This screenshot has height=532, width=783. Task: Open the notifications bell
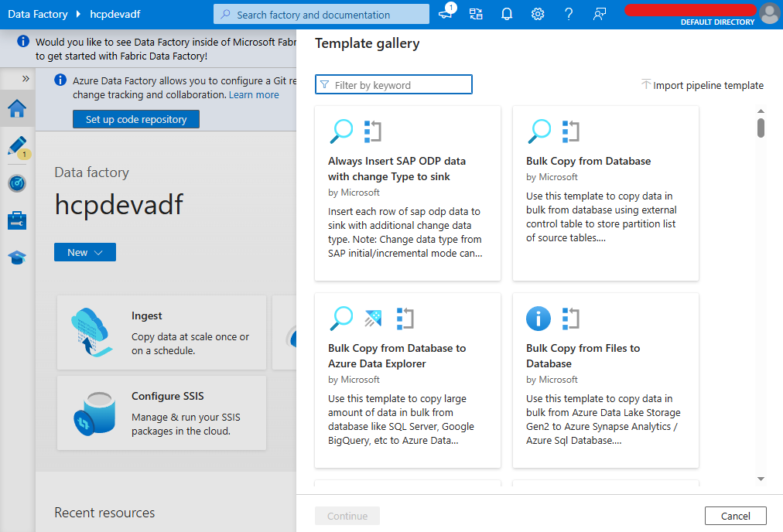pos(507,14)
